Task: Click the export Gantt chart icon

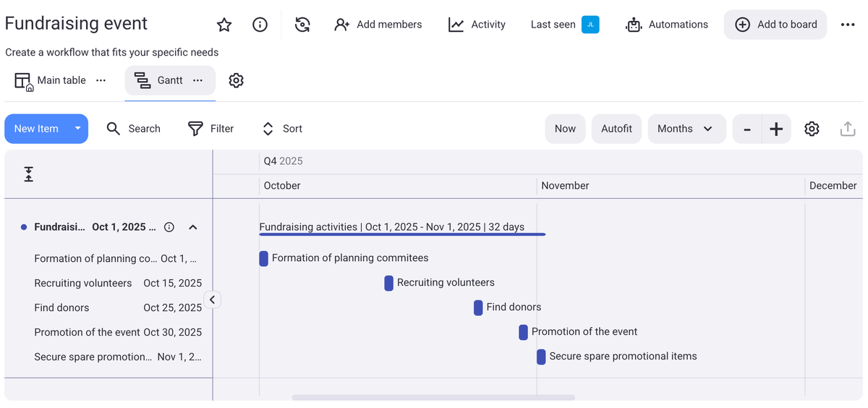Action: [848, 129]
